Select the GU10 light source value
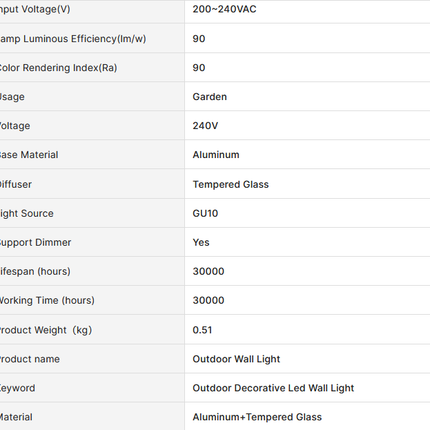The width and height of the screenshot is (430, 430). 205,213
